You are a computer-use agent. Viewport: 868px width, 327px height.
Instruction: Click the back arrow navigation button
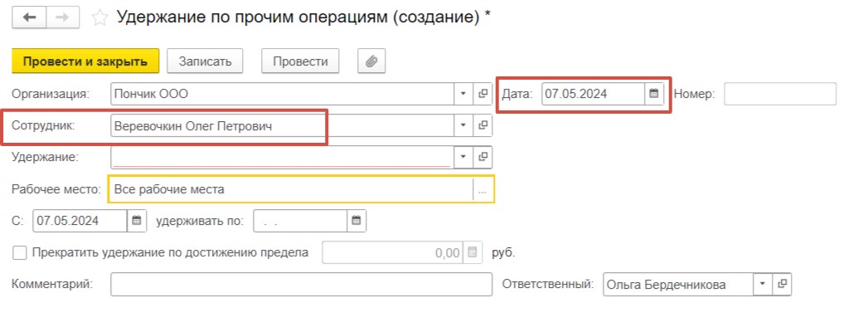[29, 17]
